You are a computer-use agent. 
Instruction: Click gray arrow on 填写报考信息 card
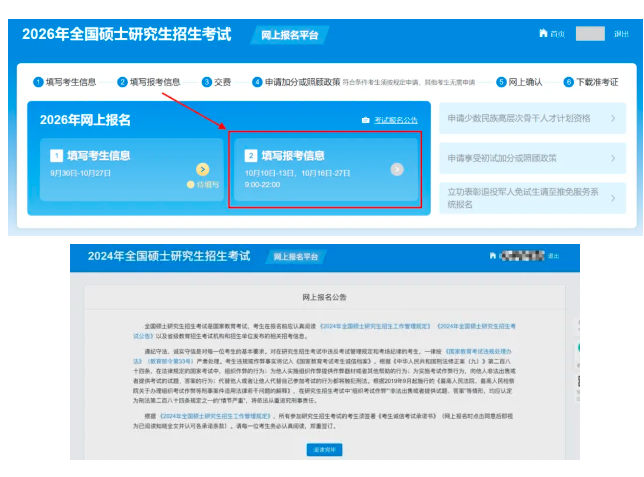(x=397, y=169)
